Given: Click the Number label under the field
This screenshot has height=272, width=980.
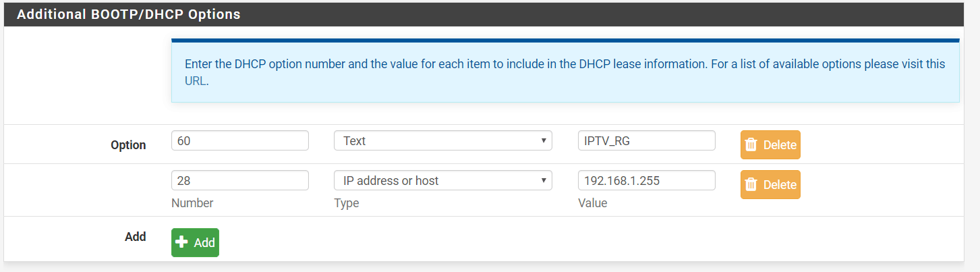Looking at the screenshot, I should 192,203.
